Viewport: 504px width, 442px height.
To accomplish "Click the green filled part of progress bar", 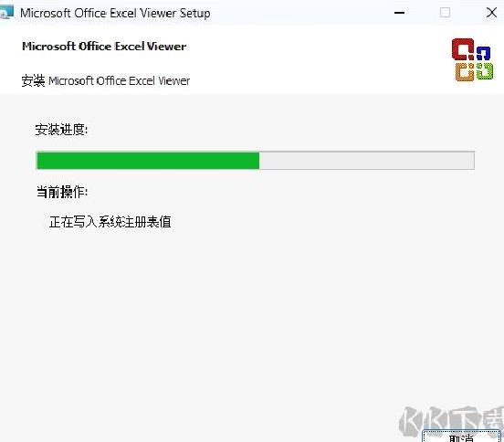I will pos(148,160).
